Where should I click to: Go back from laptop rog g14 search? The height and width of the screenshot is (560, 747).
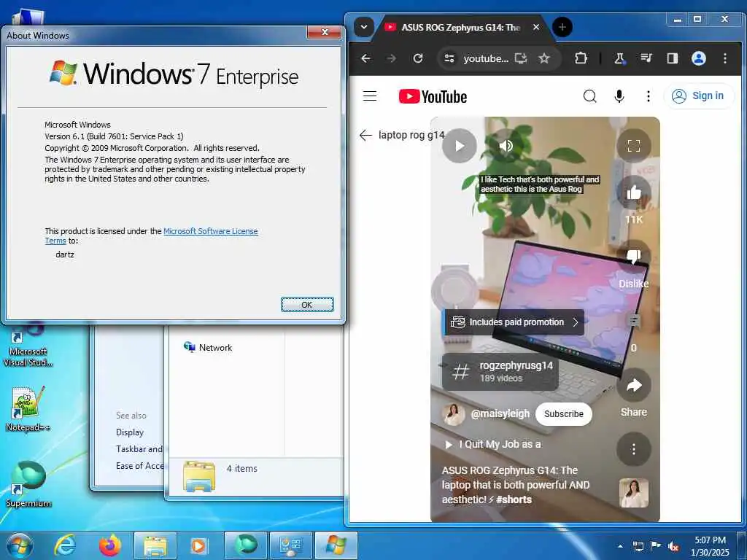pyautogui.click(x=365, y=135)
